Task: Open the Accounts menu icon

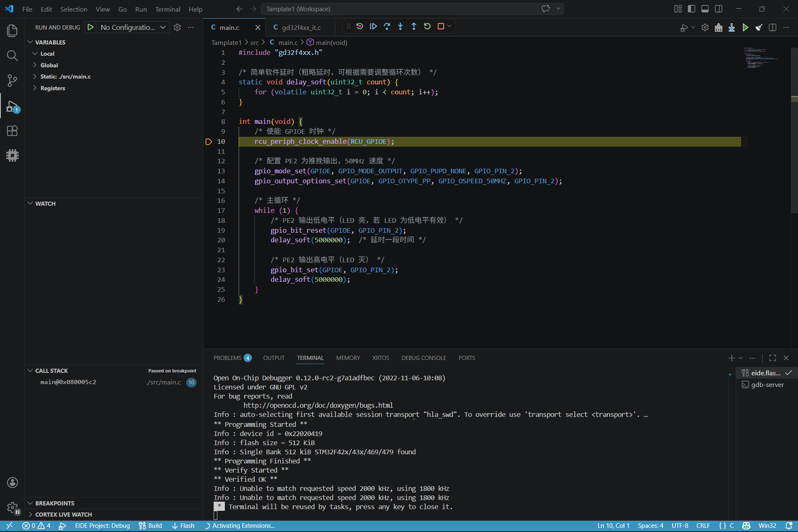Action: point(12,482)
